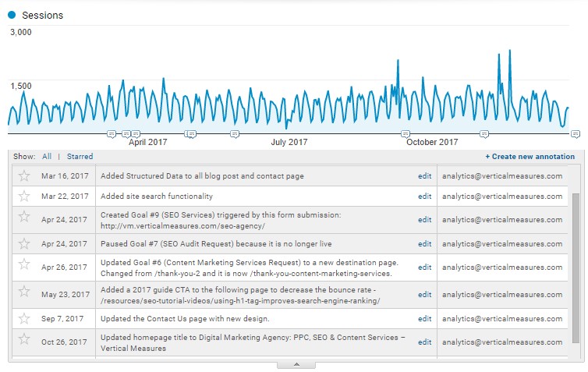Screen dimensions: 588x372
Task: Click the 3,000 y-axis value
Action: click(x=21, y=32)
